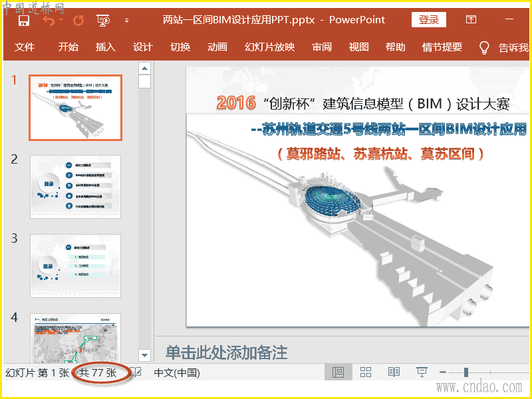Switch to the 动画 tab
The width and height of the screenshot is (532, 399).
[x=217, y=47]
